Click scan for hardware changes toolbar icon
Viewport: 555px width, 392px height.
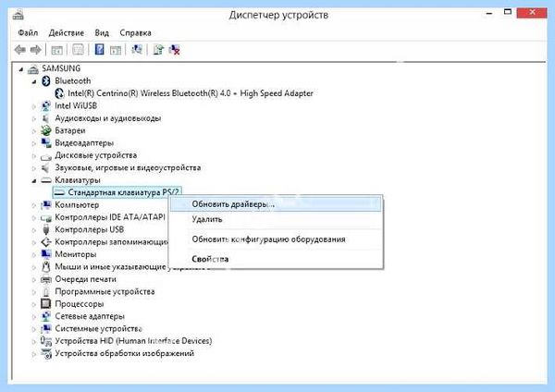[137, 50]
